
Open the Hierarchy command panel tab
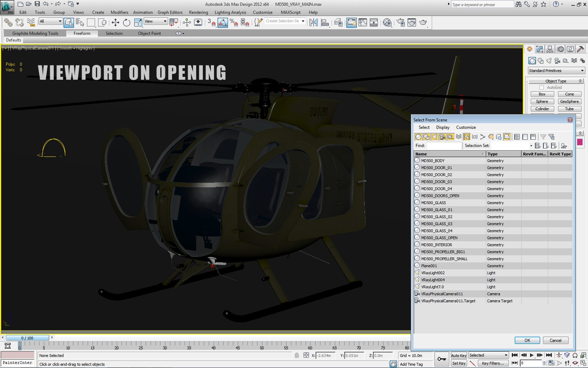pos(550,49)
